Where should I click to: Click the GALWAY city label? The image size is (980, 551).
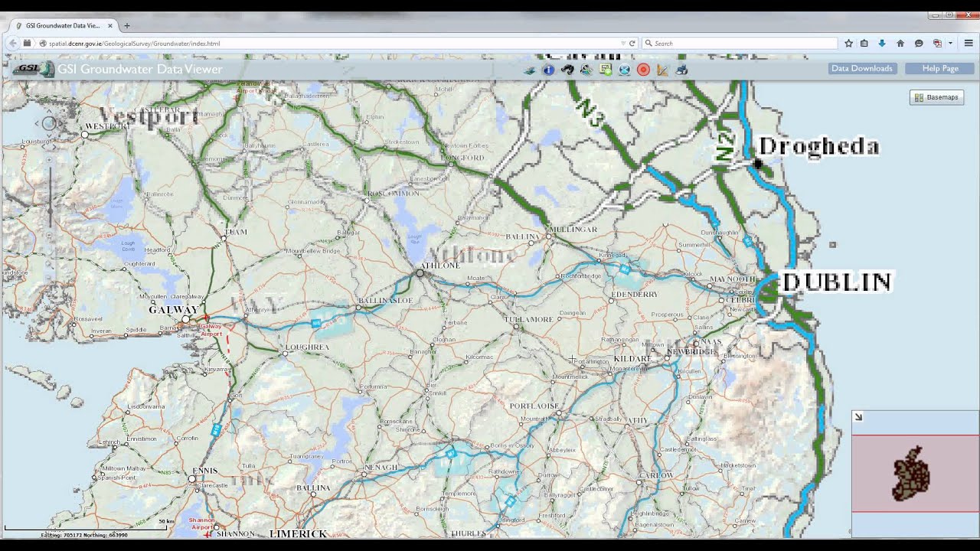(173, 310)
